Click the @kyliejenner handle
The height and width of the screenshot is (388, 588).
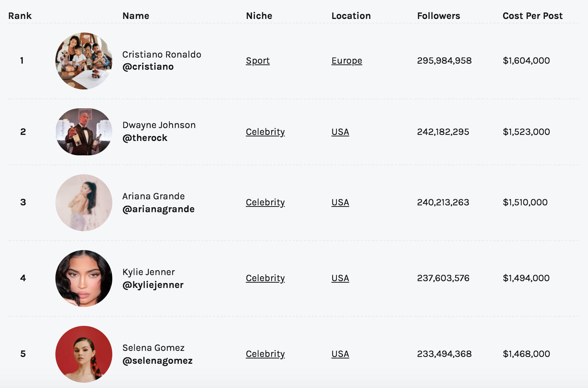pyautogui.click(x=153, y=285)
